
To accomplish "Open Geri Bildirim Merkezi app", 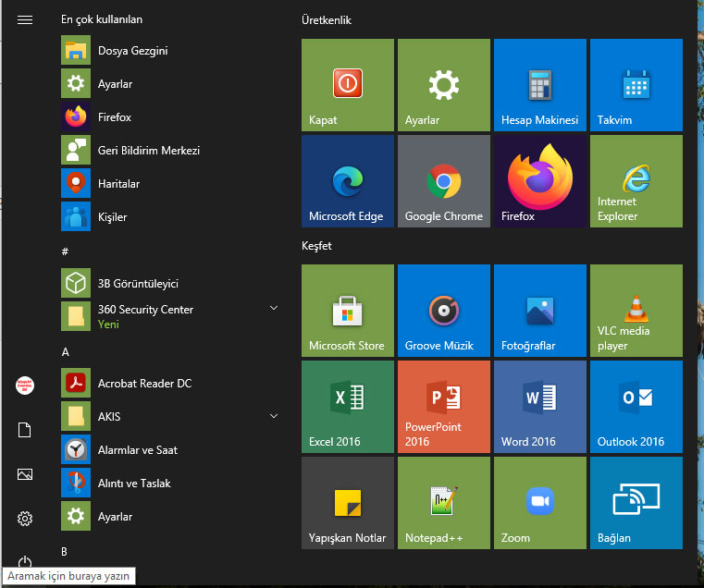I will coord(170,150).
